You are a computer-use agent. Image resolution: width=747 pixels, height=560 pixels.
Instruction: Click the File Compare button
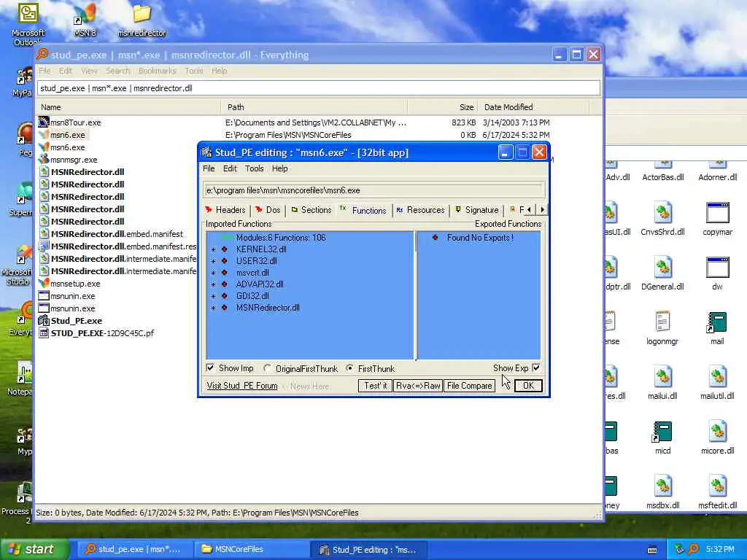[469, 386]
